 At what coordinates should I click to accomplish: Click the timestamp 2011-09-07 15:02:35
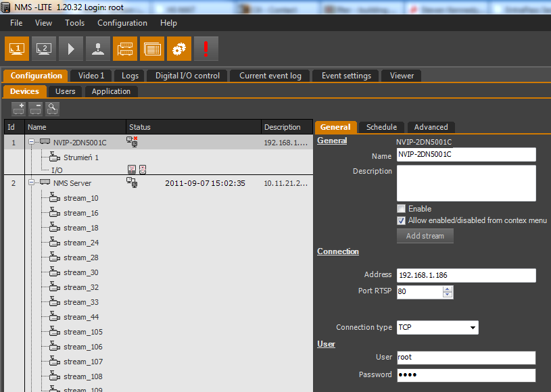[x=206, y=183]
